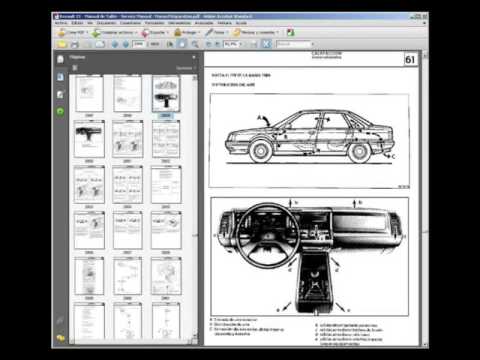
Task: Select first thumbnail in the top row
Action: (x=89, y=93)
